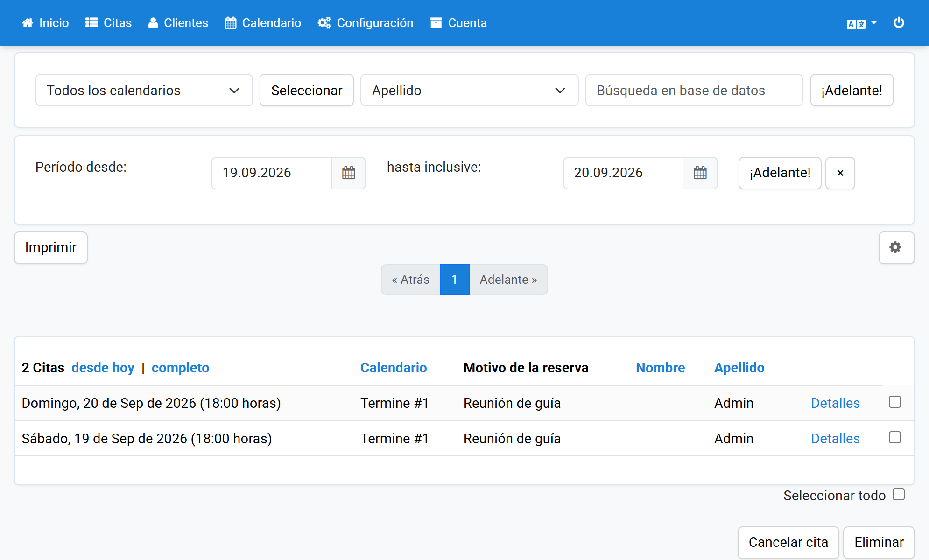Click the Seleccionar button
Image resolution: width=929 pixels, height=560 pixels.
tap(307, 90)
